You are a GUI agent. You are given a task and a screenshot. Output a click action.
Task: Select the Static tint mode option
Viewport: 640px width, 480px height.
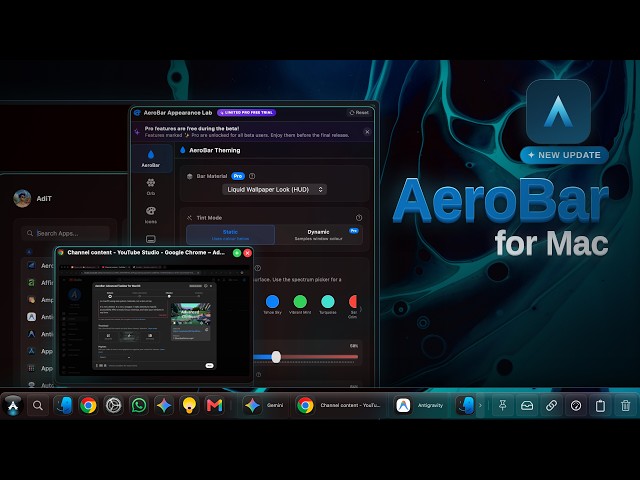(231, 235)
